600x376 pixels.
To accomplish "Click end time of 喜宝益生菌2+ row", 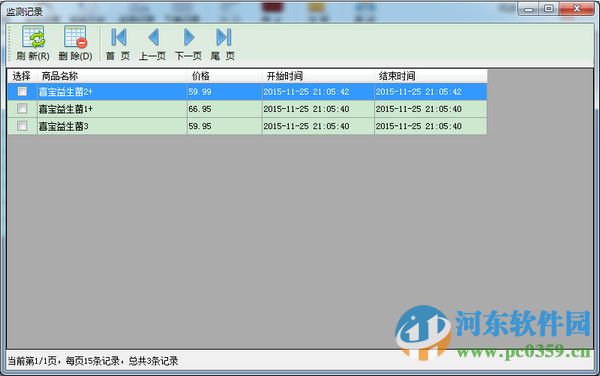I will pos(431,92).
